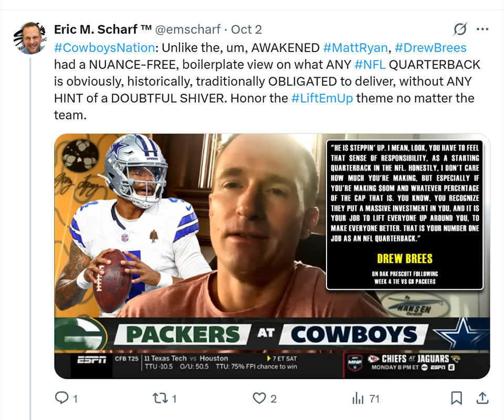
Task: Click the Grok explain icon
Action: [x=460, y=29]
